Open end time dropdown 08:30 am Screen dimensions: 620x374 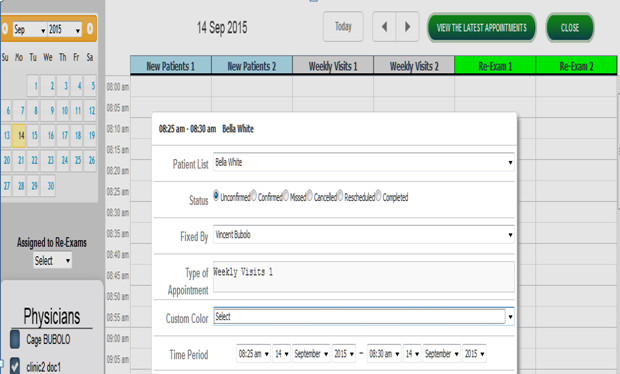tap(384, 353)
